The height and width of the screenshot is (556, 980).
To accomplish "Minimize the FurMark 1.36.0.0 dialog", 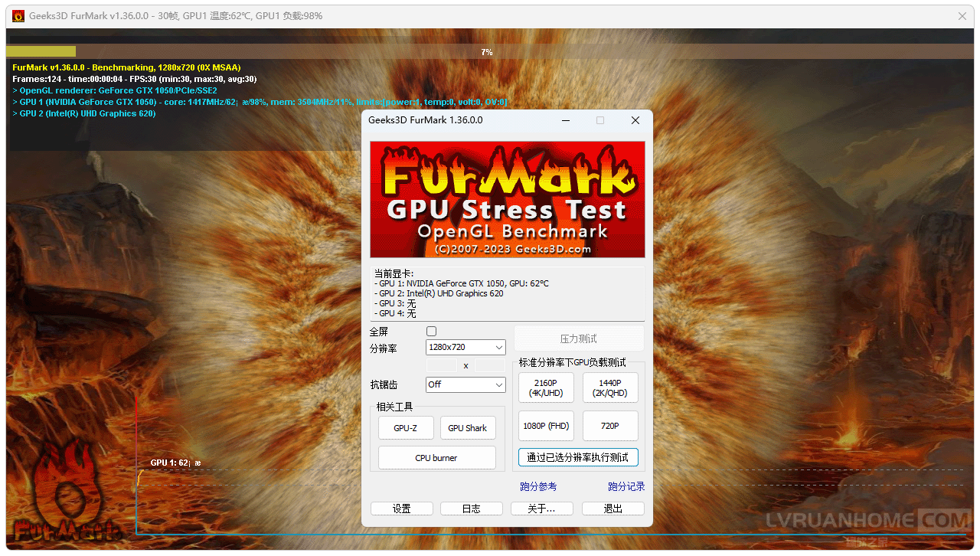I will click(x=565, y=120).
